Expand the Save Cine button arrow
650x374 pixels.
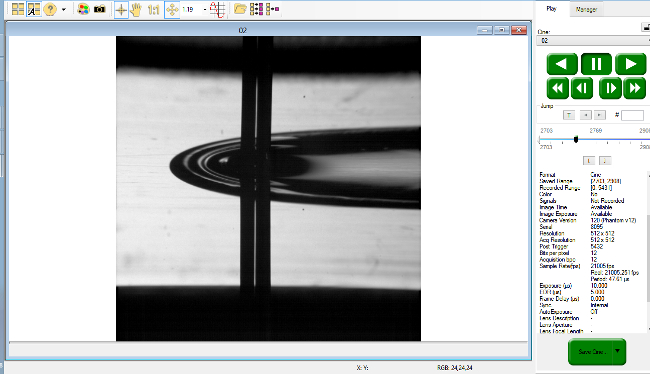[x=618, y=351]
